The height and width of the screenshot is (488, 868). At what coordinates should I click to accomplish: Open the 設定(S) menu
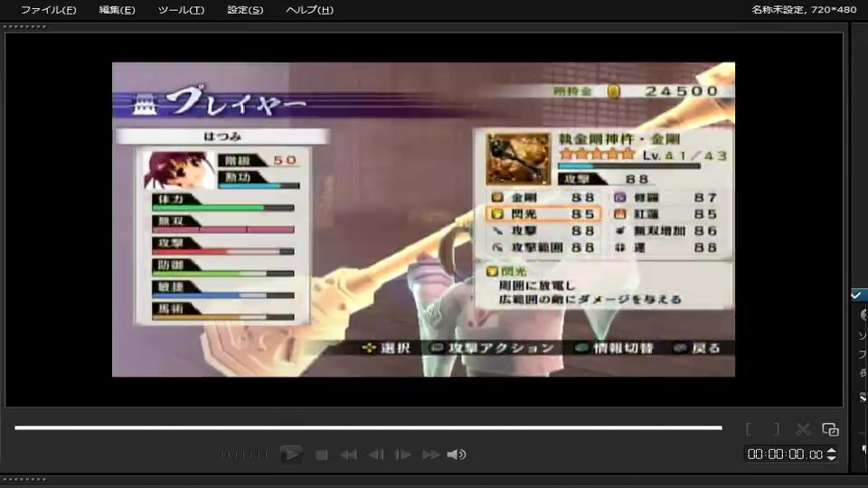coord(245,10)
